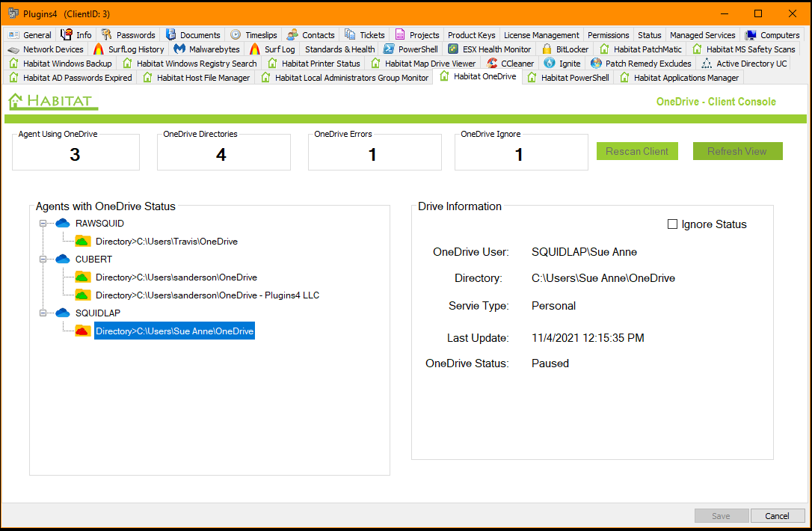Click the Refresh View button
The image size is (812, 531).
(737, 151)
